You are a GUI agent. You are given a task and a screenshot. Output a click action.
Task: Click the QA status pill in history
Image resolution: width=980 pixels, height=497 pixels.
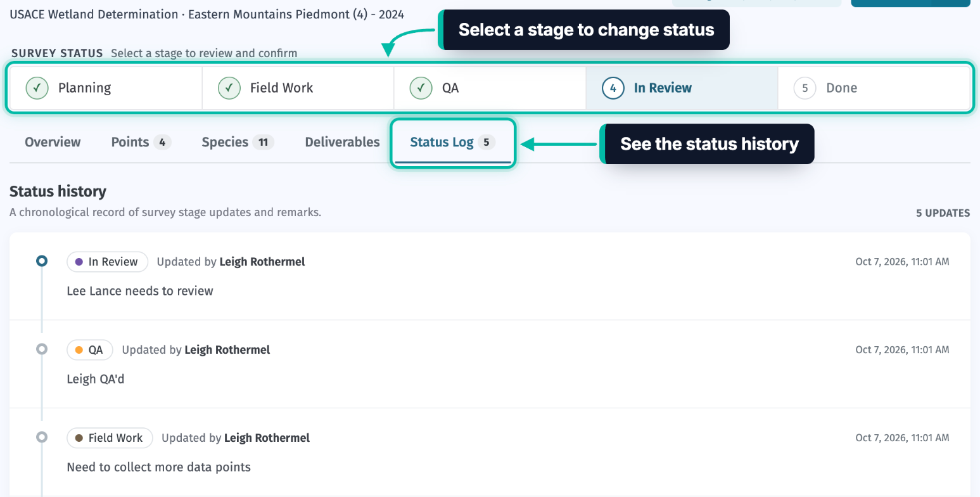(89, 350)
